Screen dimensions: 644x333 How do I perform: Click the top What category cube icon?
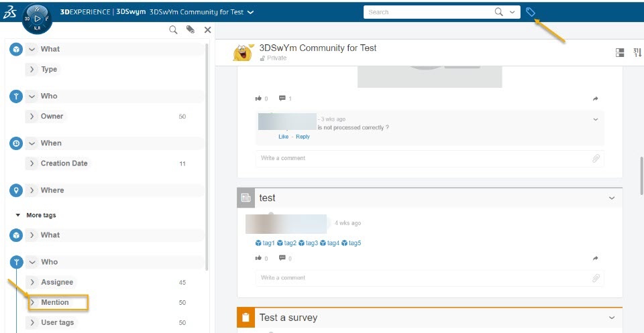click(16, 49)
